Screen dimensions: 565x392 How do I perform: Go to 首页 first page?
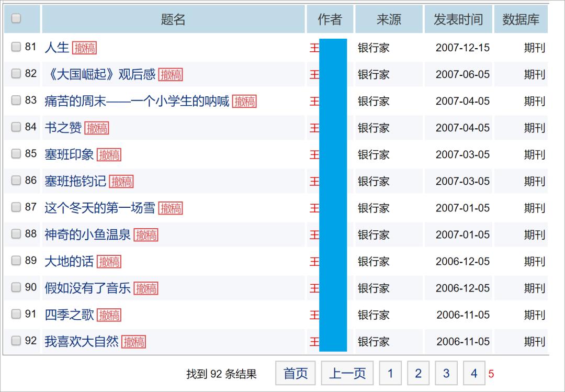pos(296,373)
